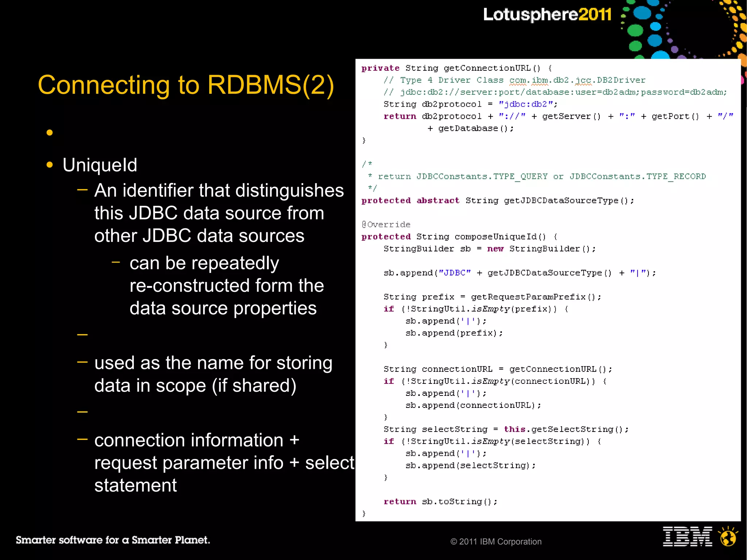Click the new StringBuilder() line
The width and height of the screenshot is (747, 560).
(490, 249)
